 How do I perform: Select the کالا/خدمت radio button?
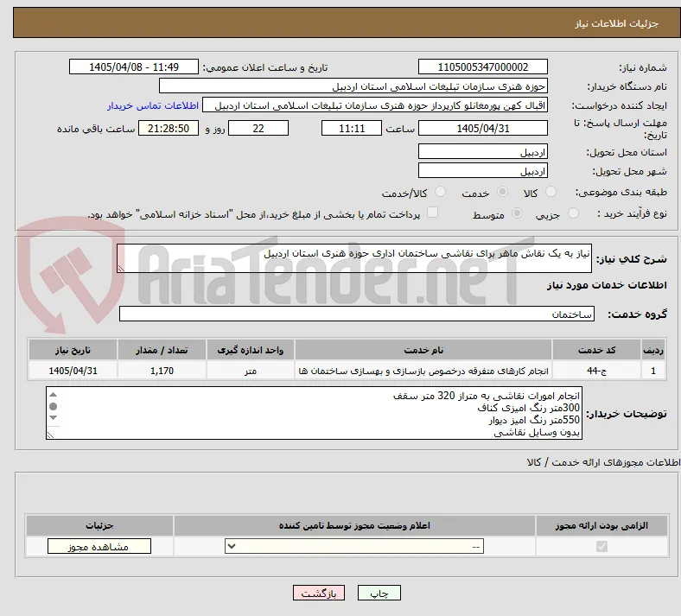pos(441,192)
